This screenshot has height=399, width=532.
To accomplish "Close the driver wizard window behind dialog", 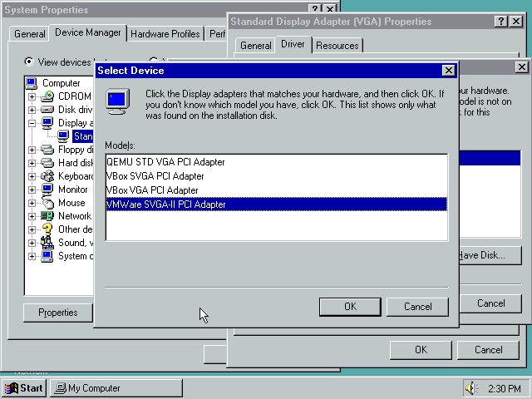I will point(521,66).
